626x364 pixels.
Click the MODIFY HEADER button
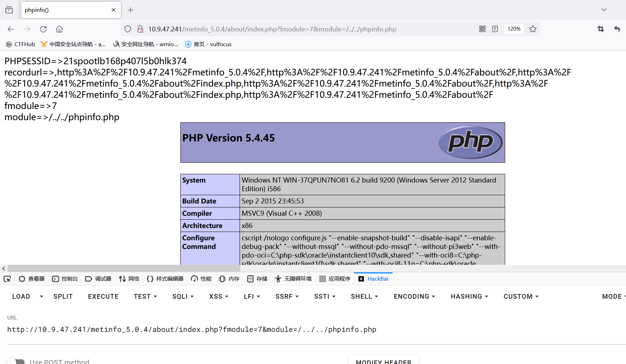coord(384,361)
